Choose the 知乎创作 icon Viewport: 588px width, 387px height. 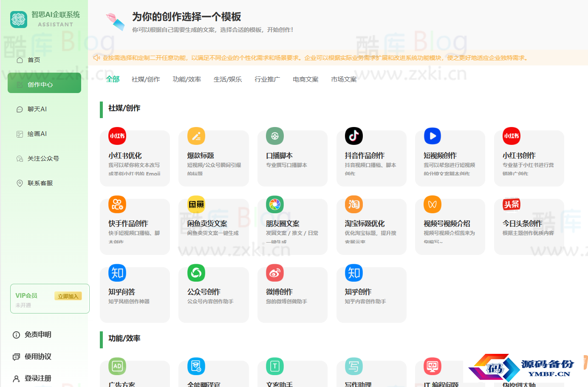354,273
